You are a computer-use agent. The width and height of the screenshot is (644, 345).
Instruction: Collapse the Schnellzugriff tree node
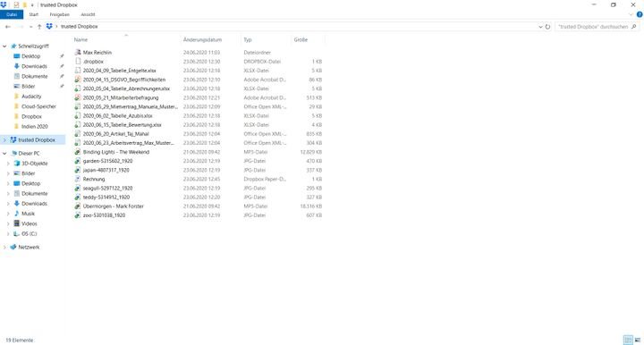coord(4,46)
